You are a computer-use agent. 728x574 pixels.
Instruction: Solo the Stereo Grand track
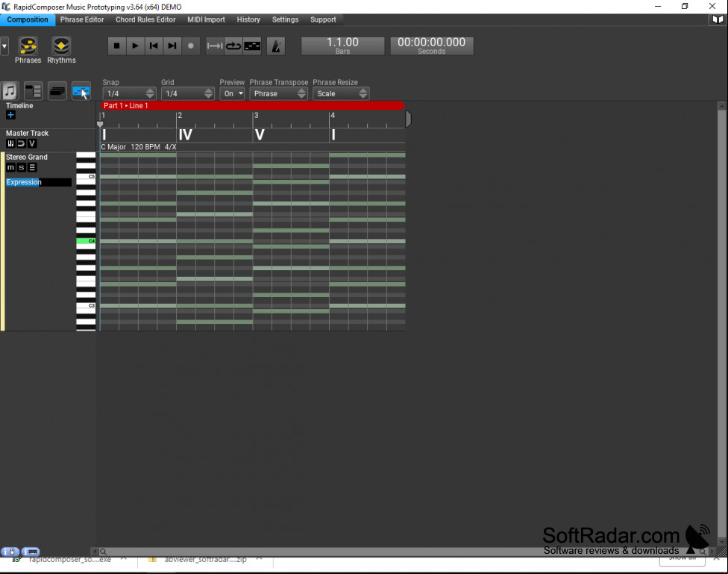pyautogui.click(x=21, y=167)
